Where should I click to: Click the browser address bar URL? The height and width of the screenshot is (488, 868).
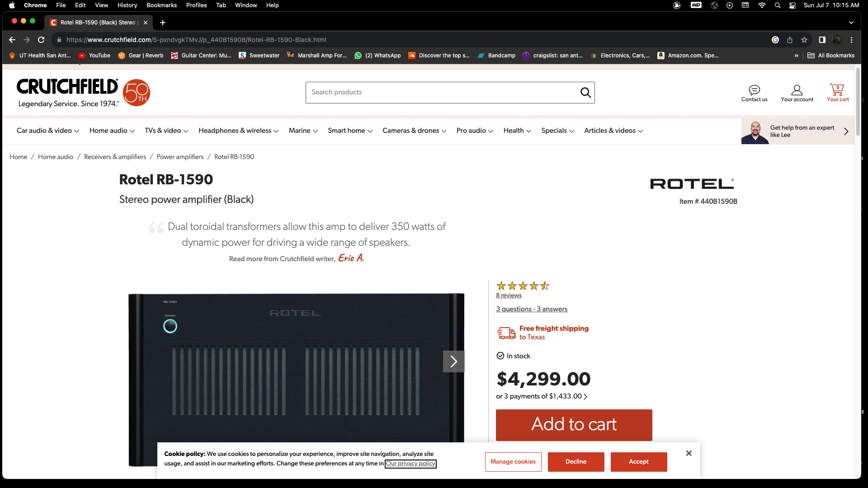[x=196, y=40]
